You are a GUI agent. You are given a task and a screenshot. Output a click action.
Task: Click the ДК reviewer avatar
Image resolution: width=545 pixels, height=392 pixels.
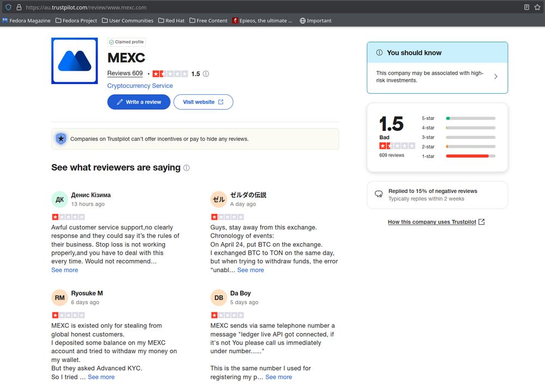[60, 200]
